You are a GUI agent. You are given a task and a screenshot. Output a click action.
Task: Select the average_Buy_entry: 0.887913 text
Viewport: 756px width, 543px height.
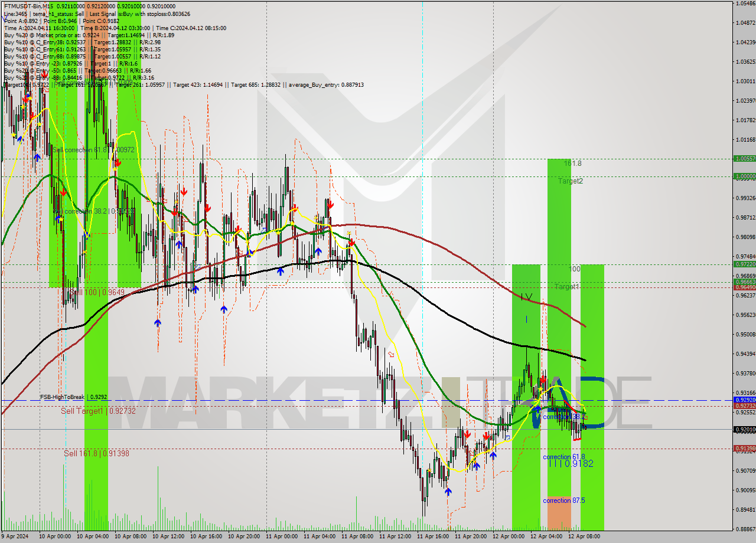(x=326, y=84)
